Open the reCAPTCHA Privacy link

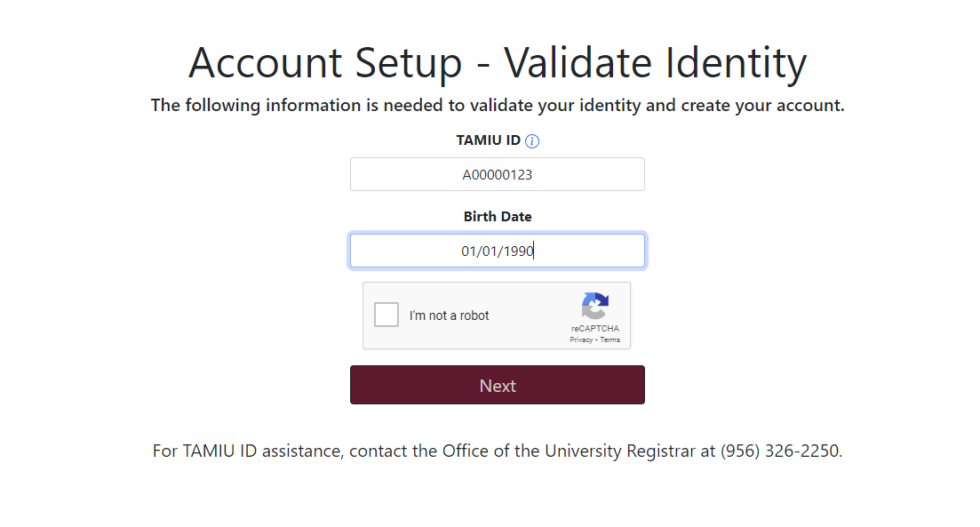point(581,340)
